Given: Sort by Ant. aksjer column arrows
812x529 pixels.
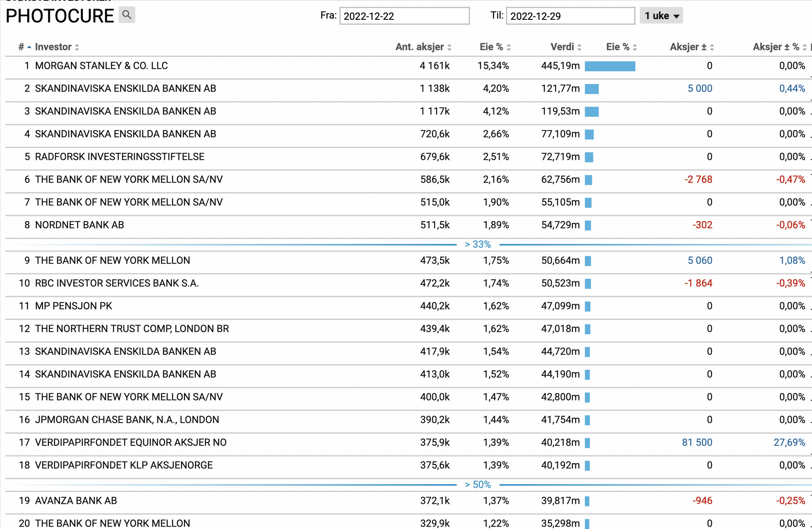Looking at the screenshot, I should 449,47.
